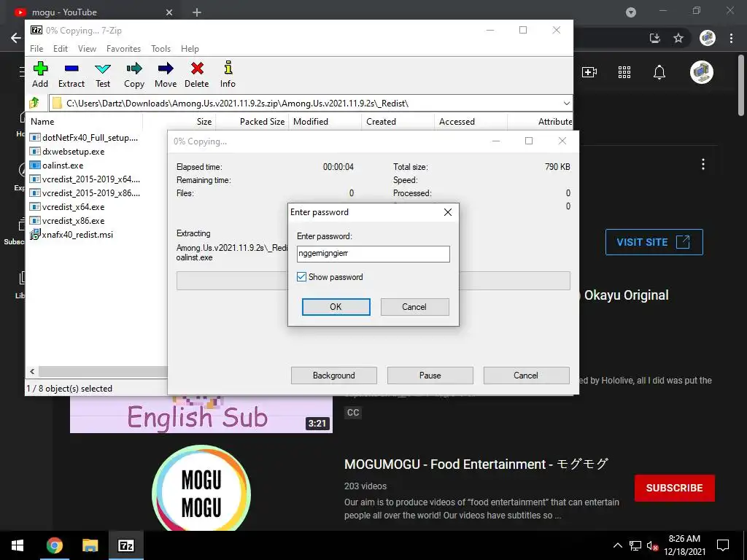Screen dimensions: 747x560
Task: Subscribe to the MOGUMOGU channel
Action: pyautogui.click(x=674, y=488)
